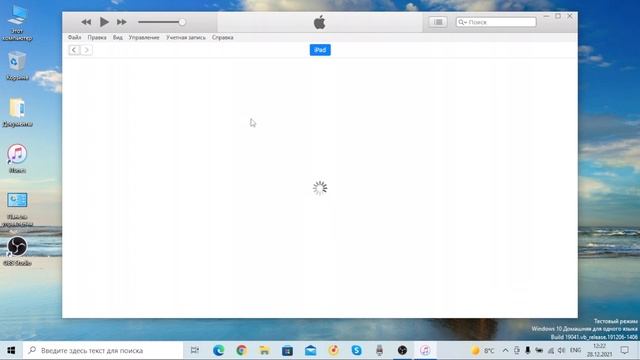Switch input language ENG indicator
The image size is (640, 360).
coord(575,350)
